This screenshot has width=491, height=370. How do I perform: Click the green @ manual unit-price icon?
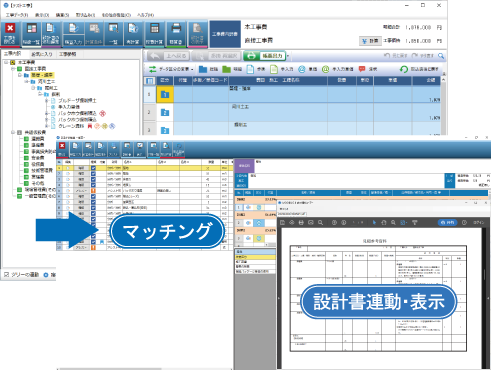coord(325,69)
